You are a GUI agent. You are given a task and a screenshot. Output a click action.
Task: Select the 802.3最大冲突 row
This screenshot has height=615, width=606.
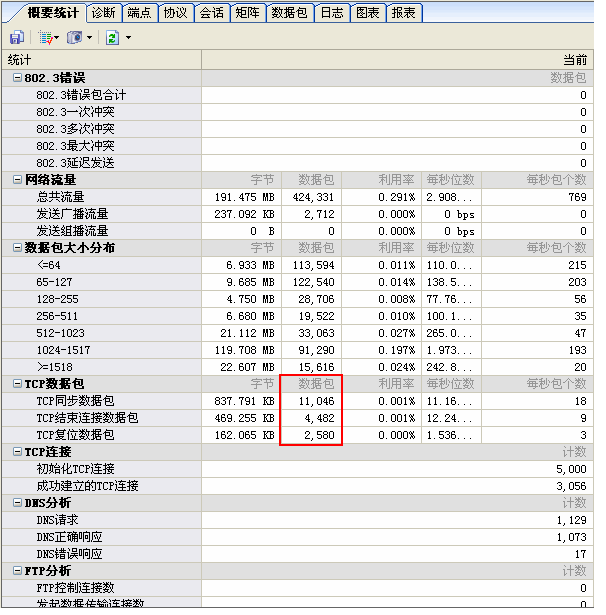(297, 146)
